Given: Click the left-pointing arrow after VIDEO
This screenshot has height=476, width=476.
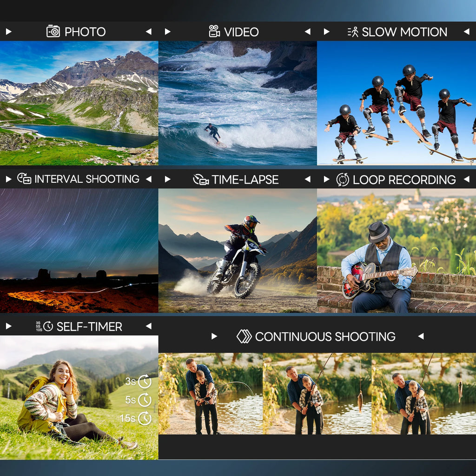Looking at the screenshot, I should [x=308, y=31].
